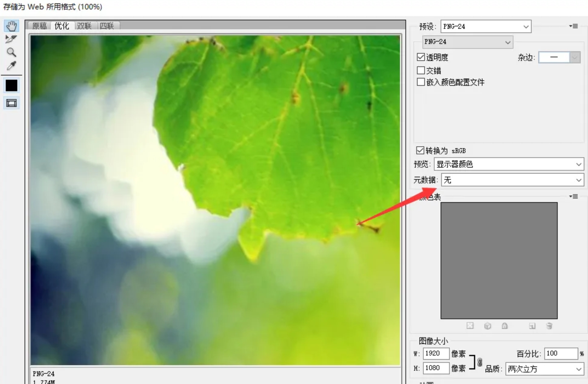This screenshot has width=588, height=384.
Task: Enable 嵌入颜色配置文件 checkbox
Action: click(421, 82)
